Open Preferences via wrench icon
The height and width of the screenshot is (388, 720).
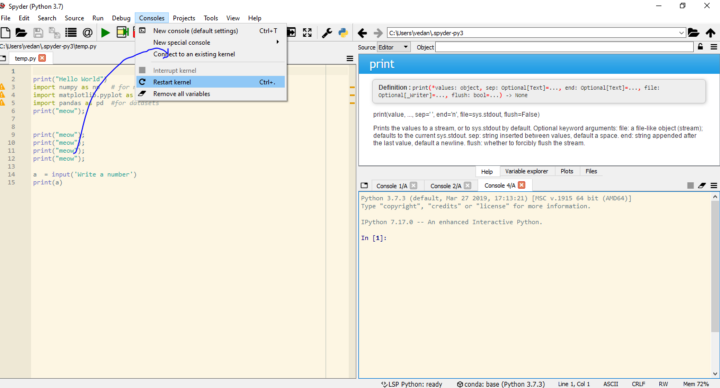pyautogui.click(x=326, y=33)
